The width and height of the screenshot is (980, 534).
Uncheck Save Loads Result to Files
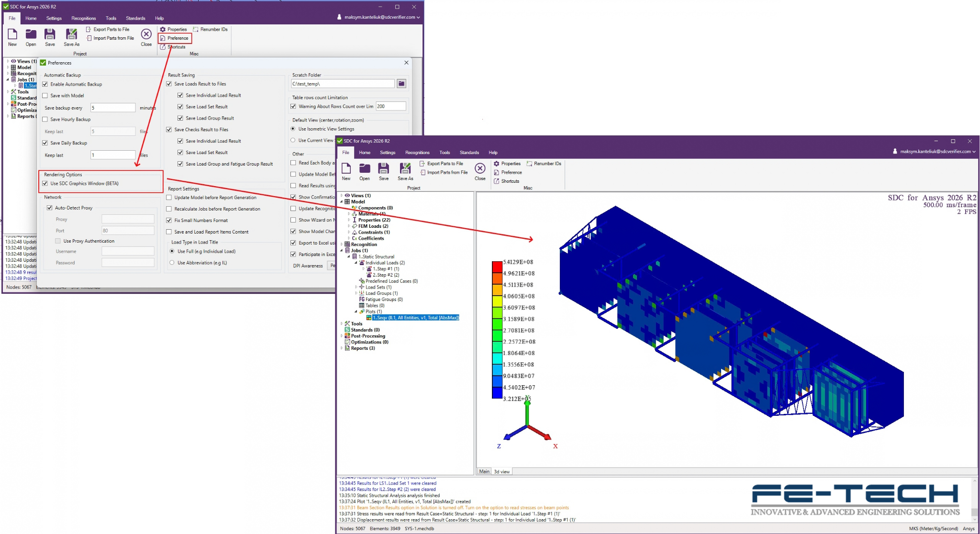pyautogui.click(x=169, y=84)
